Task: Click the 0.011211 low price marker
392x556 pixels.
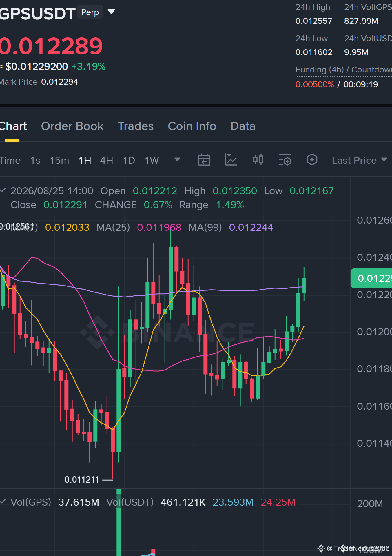Action: point(82,480)
